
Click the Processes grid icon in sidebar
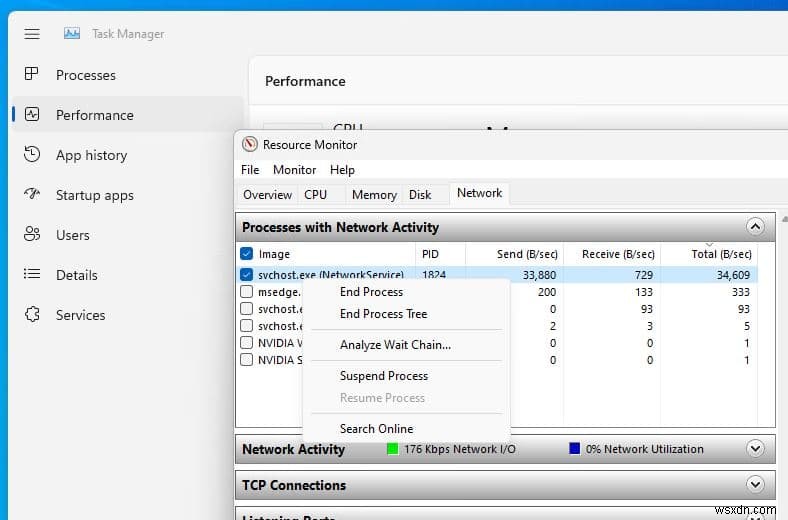click(32, 74)
